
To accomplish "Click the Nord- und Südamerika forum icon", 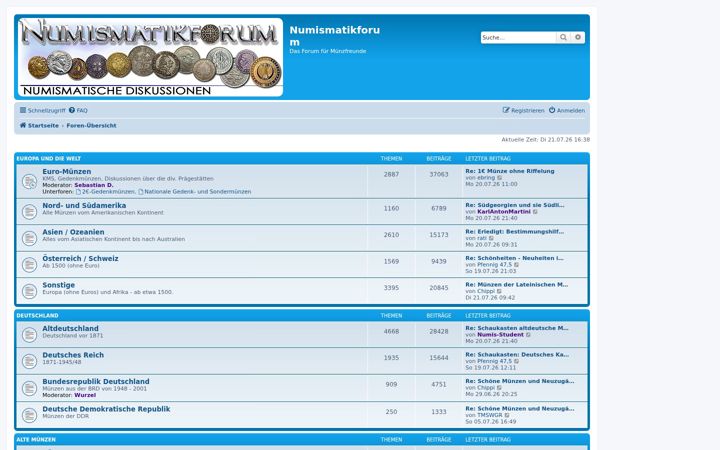I will pos(29,212).
